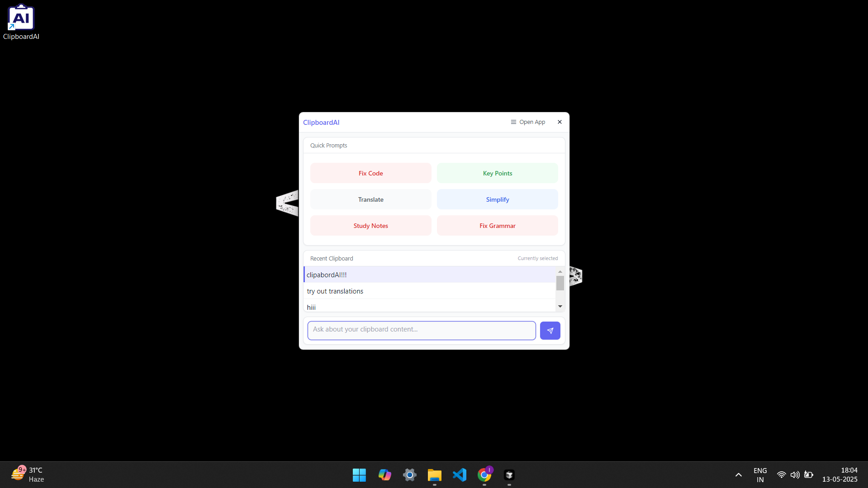Click the ClipboardAI app taskbar icon
This screenshot has width=868, height=488.
[x=509, y=475]
